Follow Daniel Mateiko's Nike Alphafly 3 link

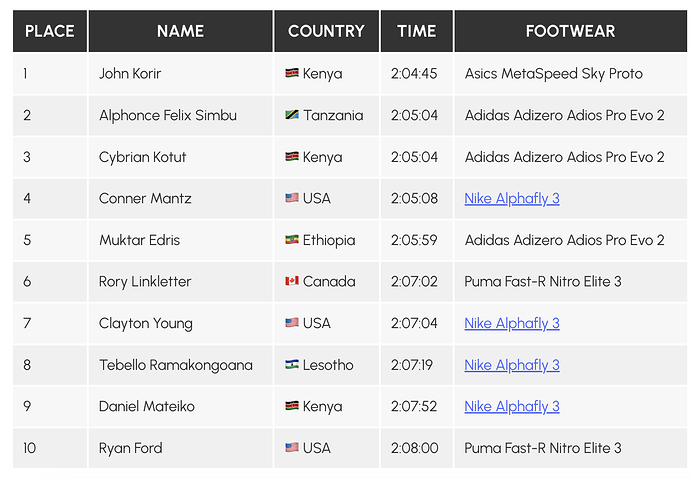[512, 407]
